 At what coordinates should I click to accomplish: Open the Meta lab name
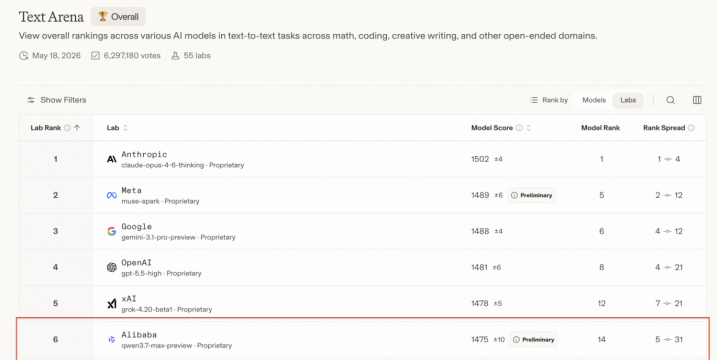click(131, 190)
